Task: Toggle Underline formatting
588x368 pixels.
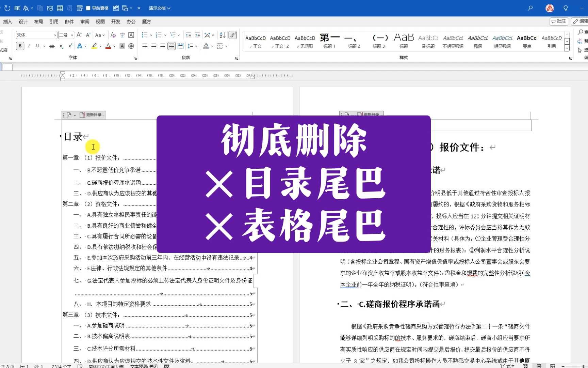Action: (37, 46)
